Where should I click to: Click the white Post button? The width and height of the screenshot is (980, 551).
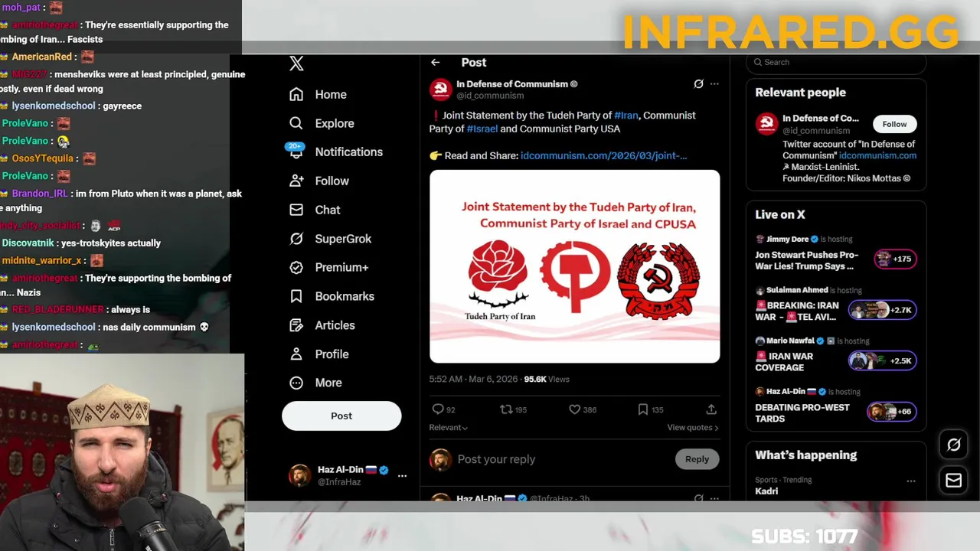click(x=341, y=416)
